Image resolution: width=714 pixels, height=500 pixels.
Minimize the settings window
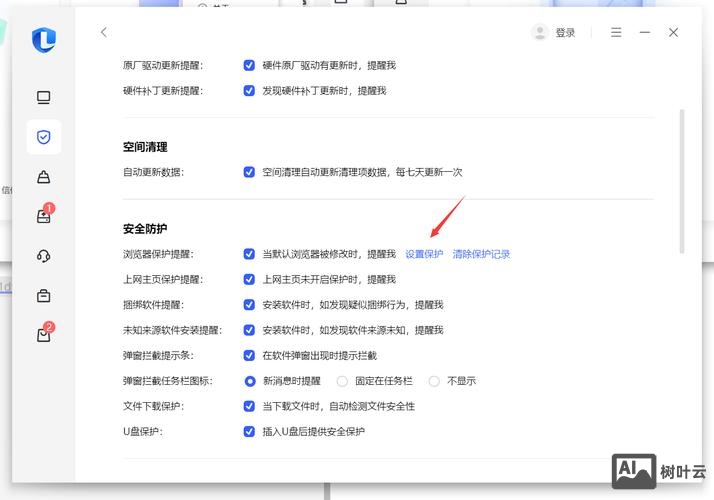click(645, 32)
